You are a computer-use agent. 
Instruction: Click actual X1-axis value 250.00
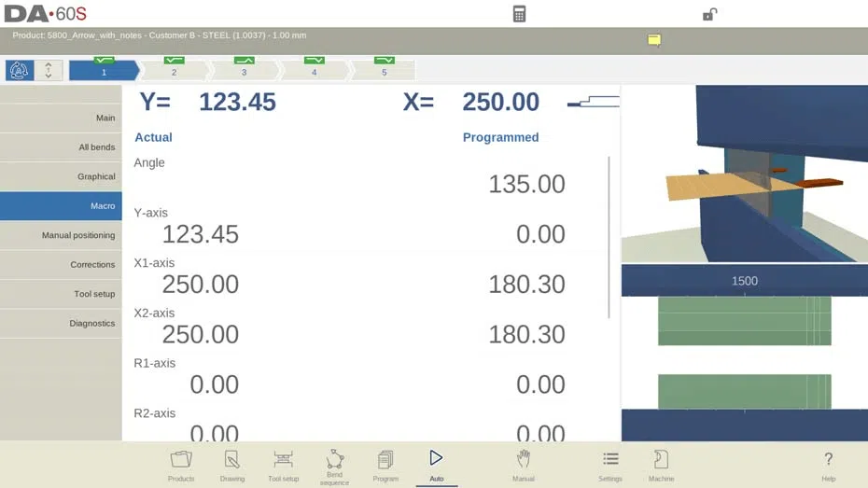[201, 285]
